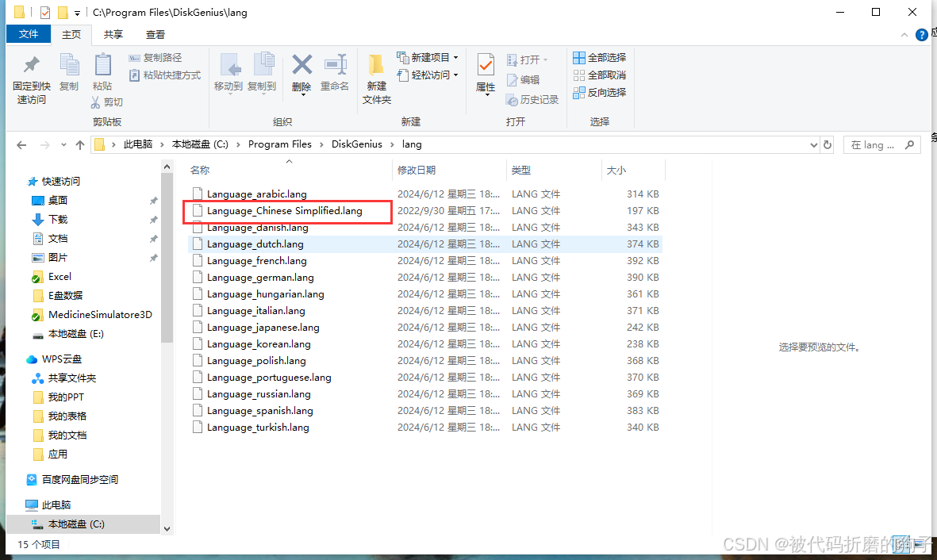Click Edit (编辑) in the ribbon
The image size is (937, 560).
(x=524, y=80)
